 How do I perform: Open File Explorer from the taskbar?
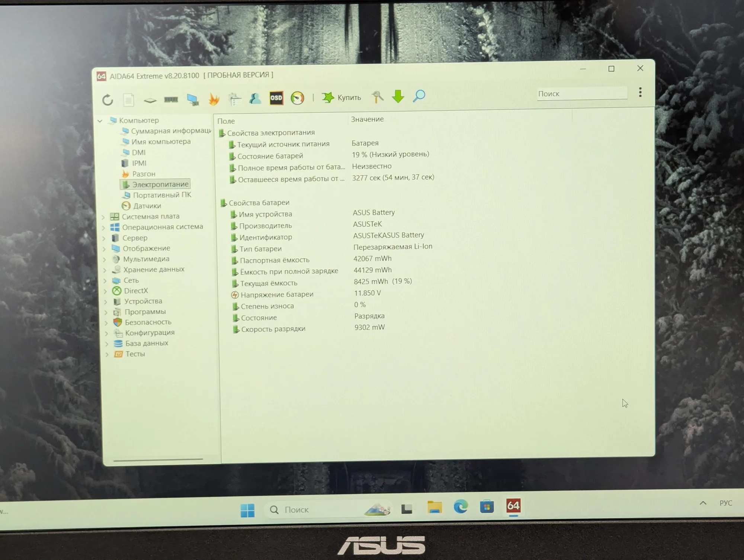click(x=434, y=508)
